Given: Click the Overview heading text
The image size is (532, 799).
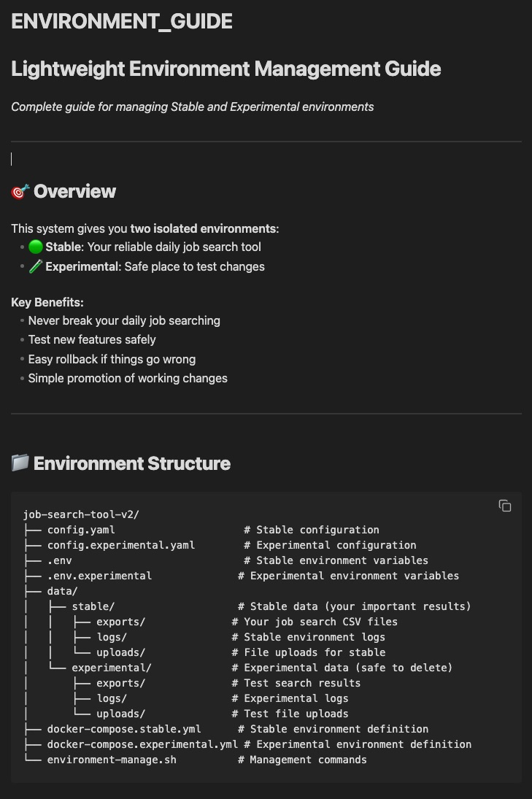Looking at the screenshot, I should click(x=74, y=192).
